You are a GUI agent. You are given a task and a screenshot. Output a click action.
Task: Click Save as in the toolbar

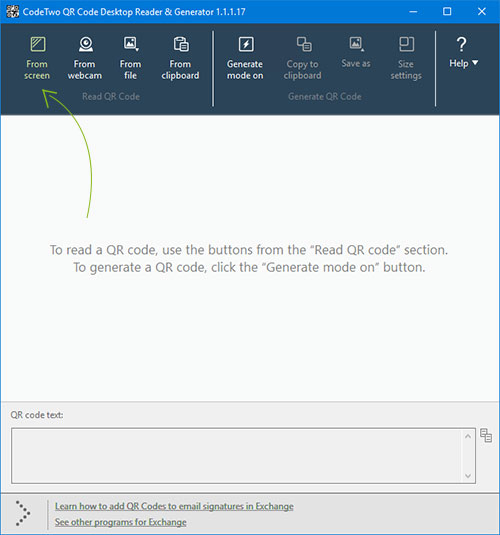356,52
